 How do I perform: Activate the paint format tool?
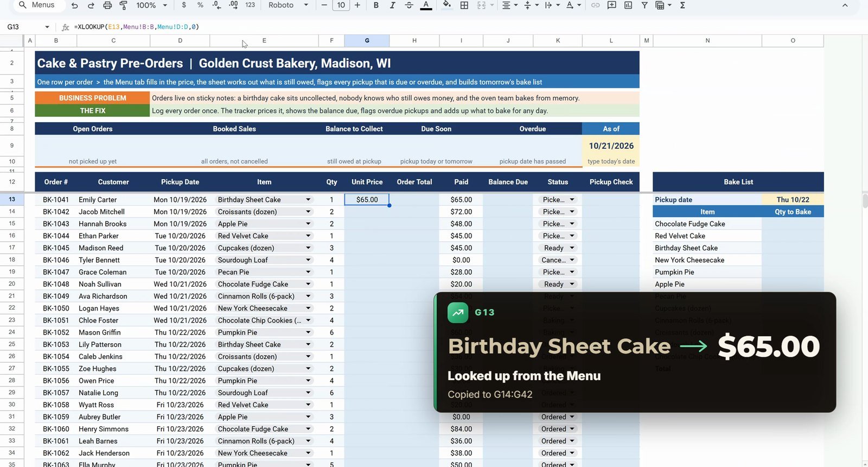pos(123,5)
